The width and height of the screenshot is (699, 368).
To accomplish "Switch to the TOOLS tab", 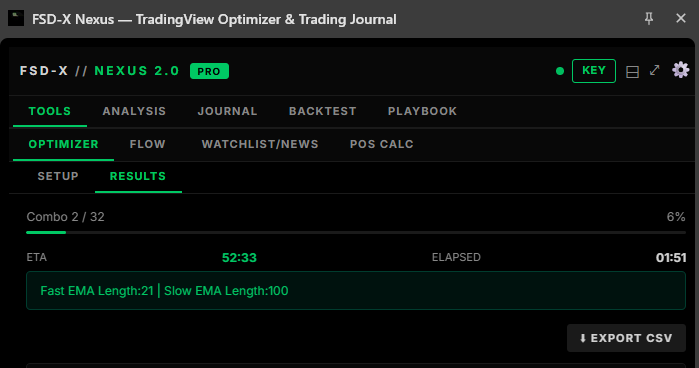I will tap(50, 111).
